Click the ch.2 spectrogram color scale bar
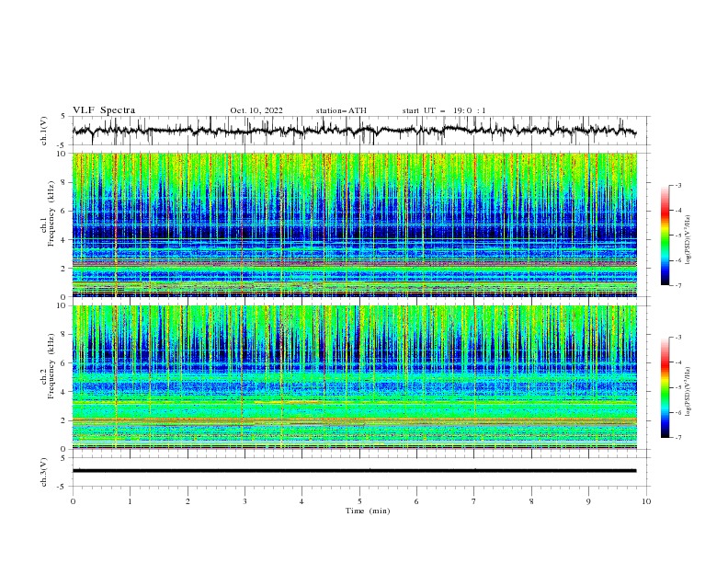 coord(665,387)
